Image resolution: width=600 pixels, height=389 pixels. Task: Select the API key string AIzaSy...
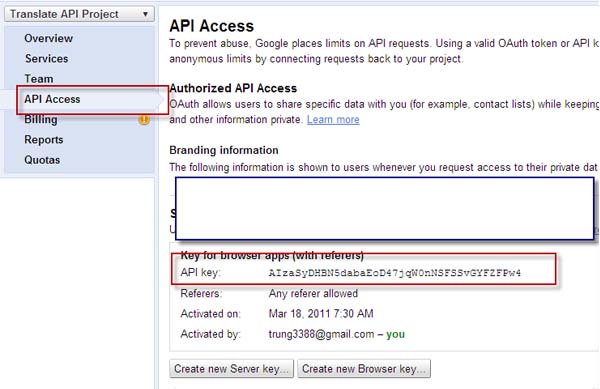(x=395, y=273)
